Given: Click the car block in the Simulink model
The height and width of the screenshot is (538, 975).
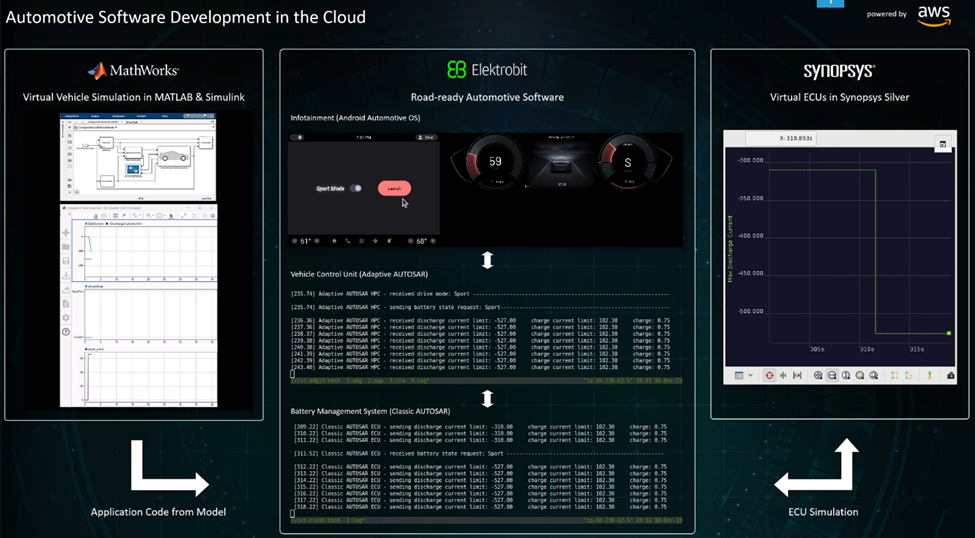Looking at the screenshot, I should (175, 157).
